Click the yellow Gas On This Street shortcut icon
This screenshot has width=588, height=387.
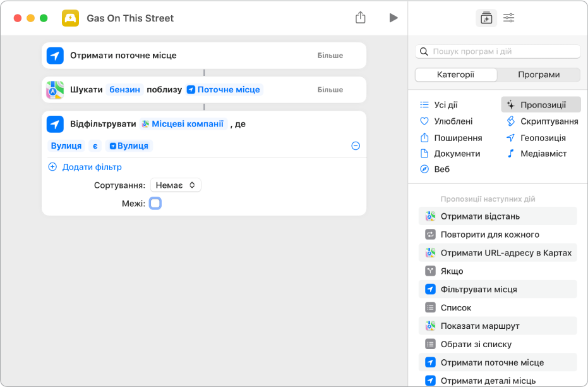coord(71,18)
